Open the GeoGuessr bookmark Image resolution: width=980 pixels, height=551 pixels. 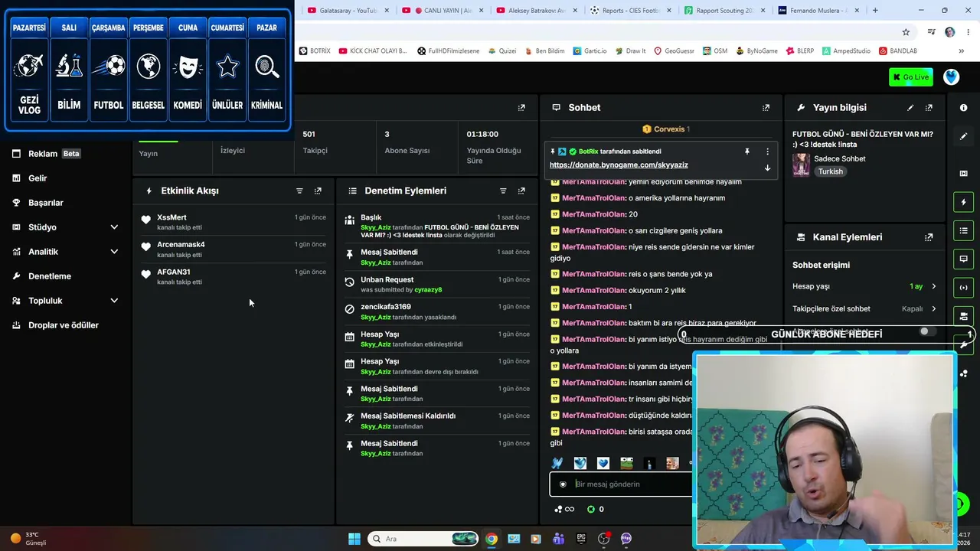[x=674, y=51]
